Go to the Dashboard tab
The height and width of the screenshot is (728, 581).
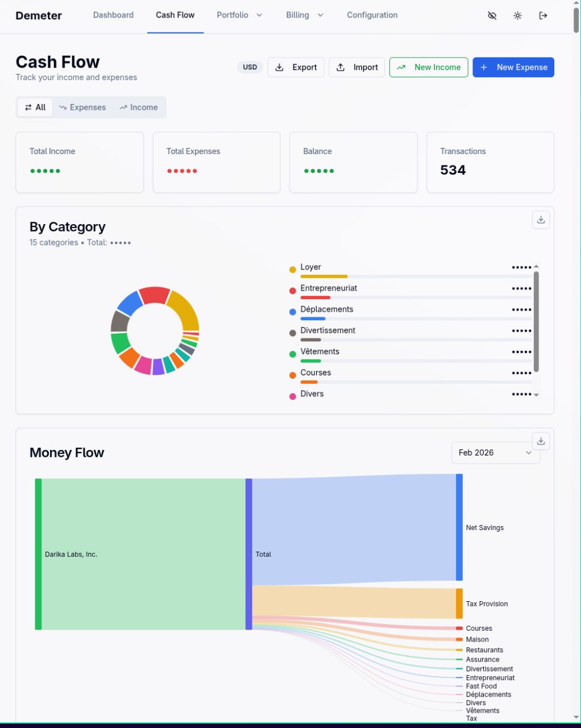tap(113, 15)
